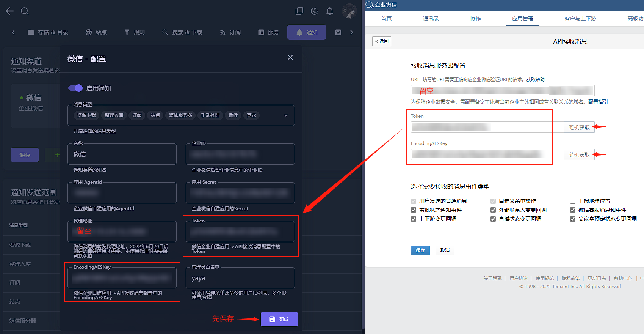Click 随机获取 next to Token

(x=579, y=127)
